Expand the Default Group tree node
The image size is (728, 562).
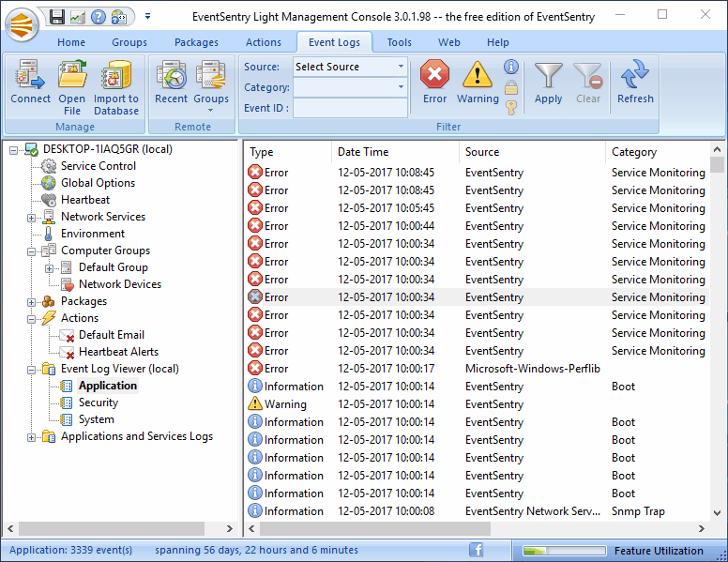pyautogui.click(x=49, y=268)
